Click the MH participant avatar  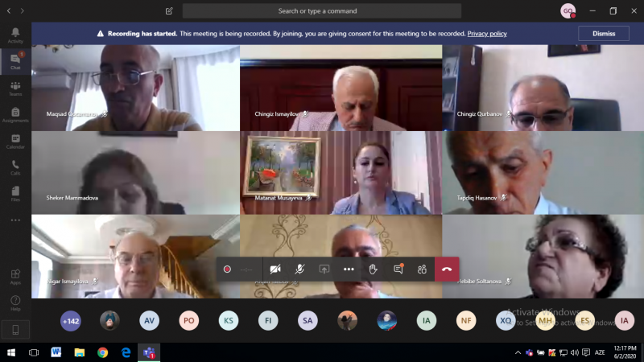(x=546, y=320)
